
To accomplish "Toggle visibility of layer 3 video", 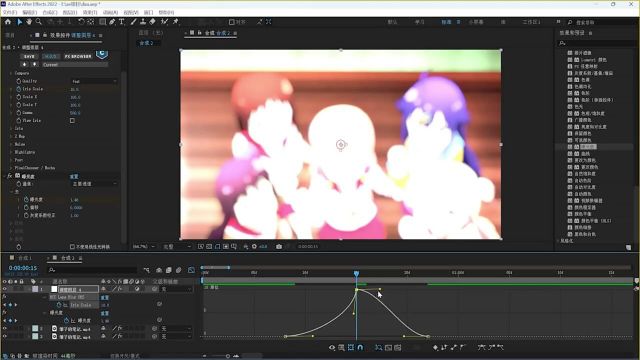I will click(x=5, y=337).
